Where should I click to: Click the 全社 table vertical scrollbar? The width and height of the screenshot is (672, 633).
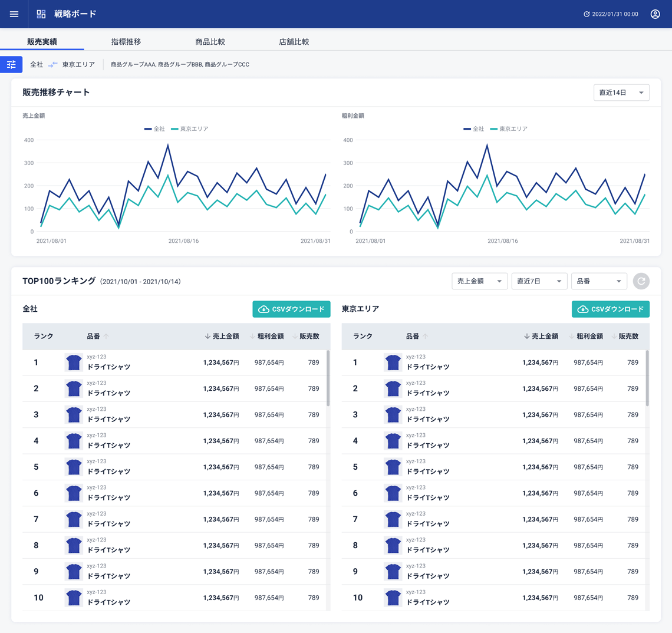click(x=328, y=378)
